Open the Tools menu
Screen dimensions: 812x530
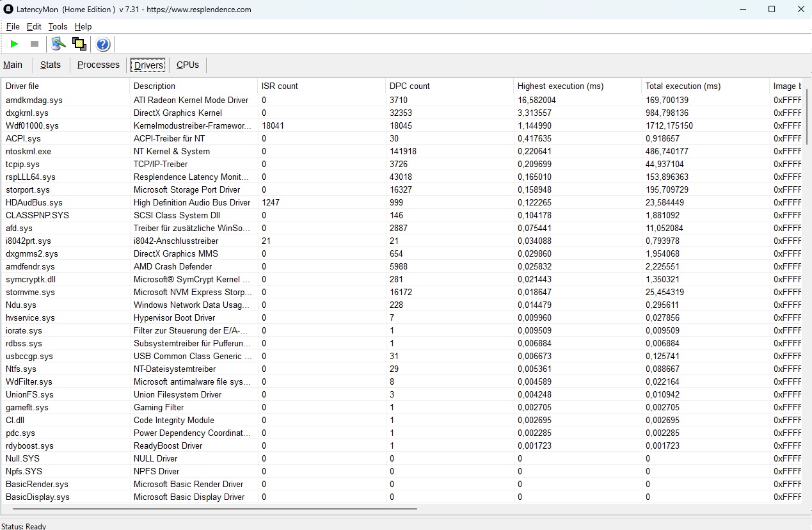pos(58,27)
